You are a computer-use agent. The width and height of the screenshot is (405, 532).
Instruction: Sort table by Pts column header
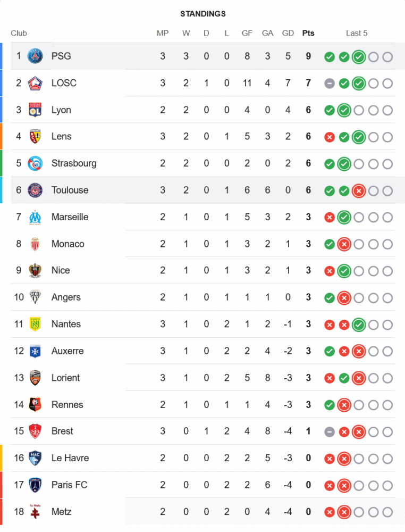308,33
